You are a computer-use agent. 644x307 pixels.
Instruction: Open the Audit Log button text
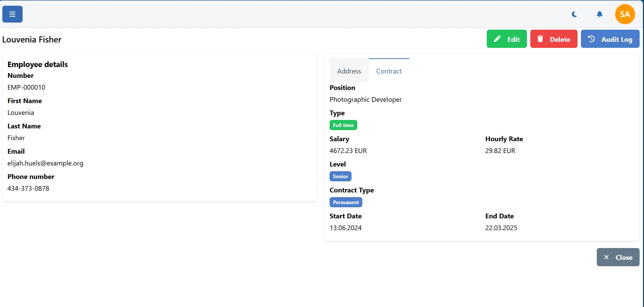click(x=617, y=39)
